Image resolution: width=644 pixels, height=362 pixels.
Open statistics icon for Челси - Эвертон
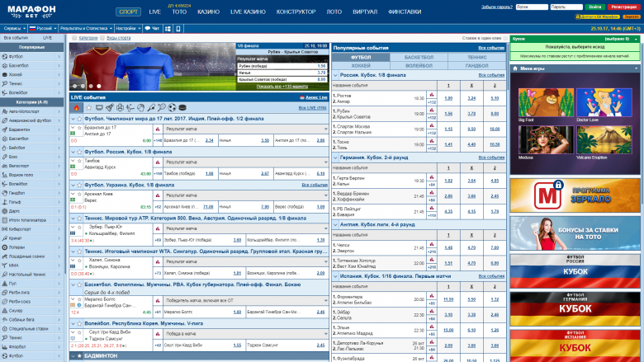(432, 244)
